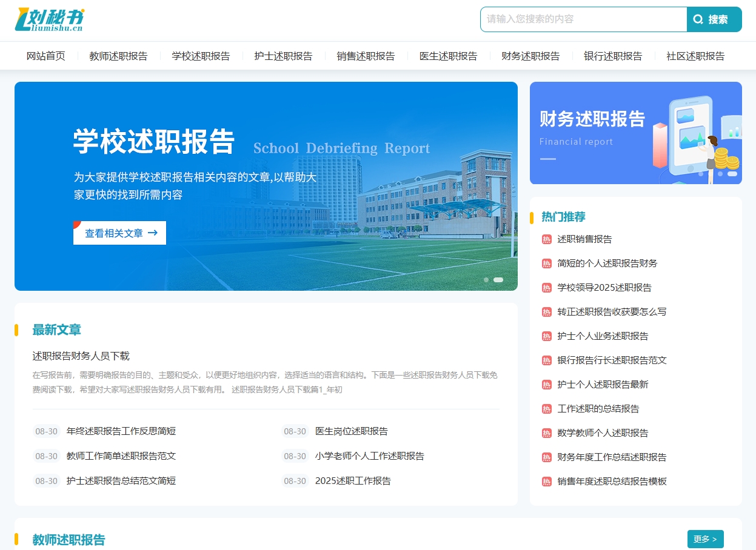This screenshot has width=756, height=550.
Task: Click the 搜索 search button
Action: pos(714,19)
